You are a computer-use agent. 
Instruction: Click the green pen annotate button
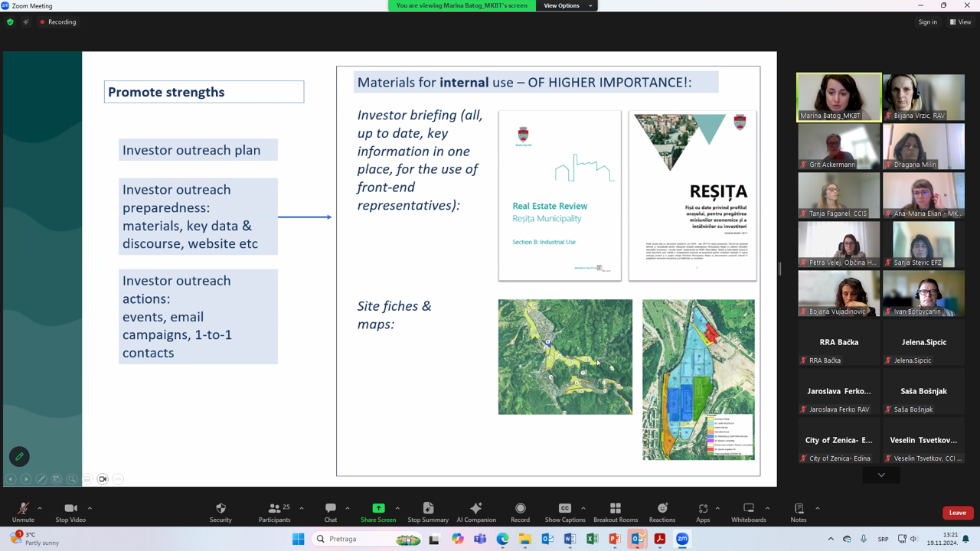[x=19, y=457]
